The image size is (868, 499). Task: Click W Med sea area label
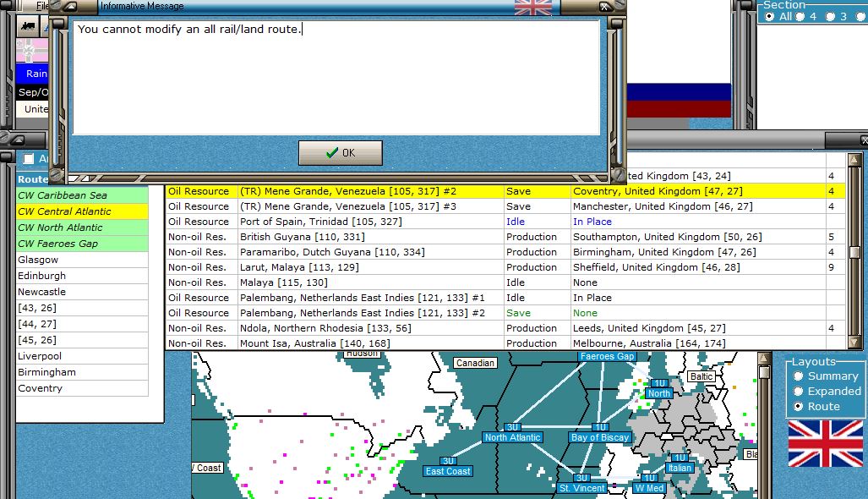click(649, 488)
